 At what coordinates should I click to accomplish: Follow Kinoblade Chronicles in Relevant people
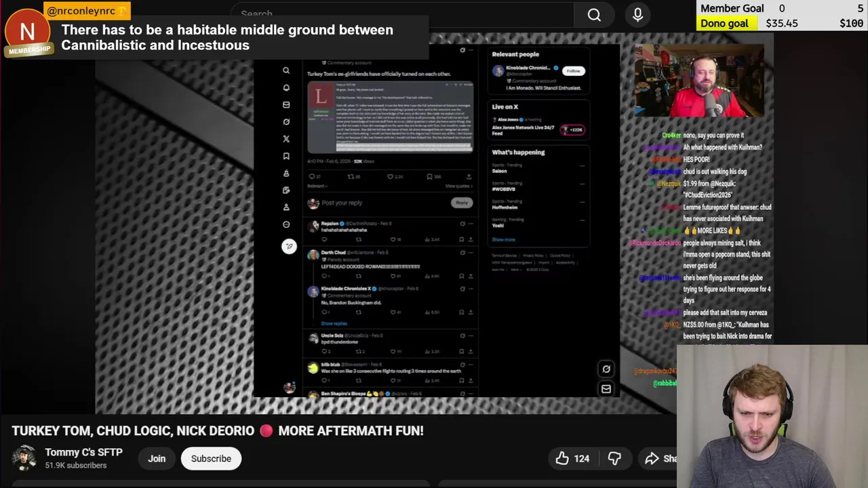573,70
